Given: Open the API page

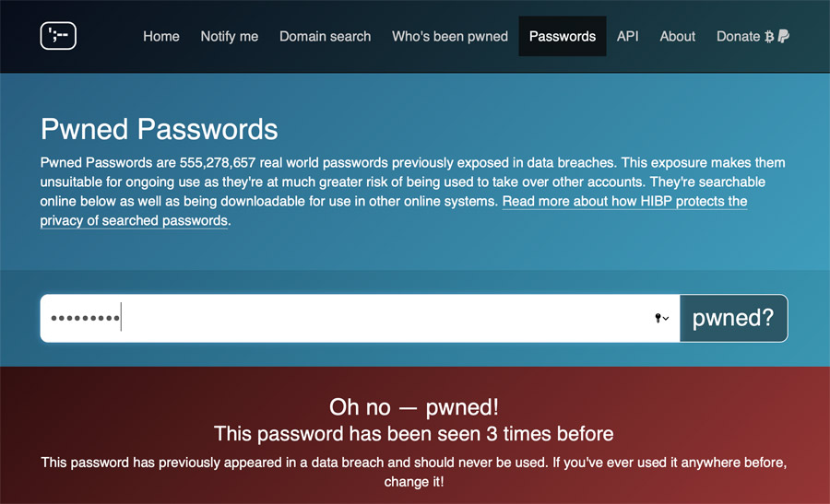Looking at the screenshot, I should click(x=627, y=36).
